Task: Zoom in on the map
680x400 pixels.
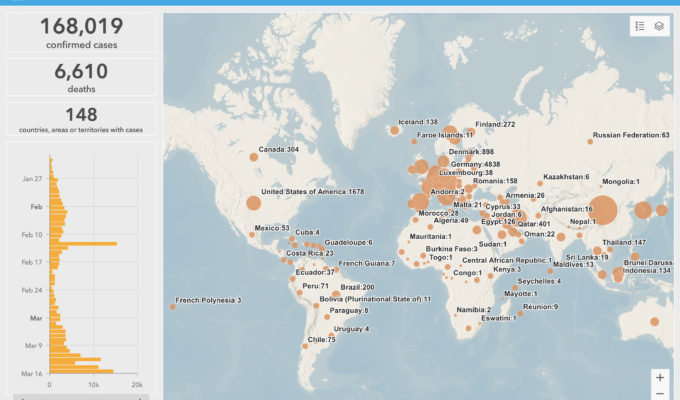Action: click(659, 378)
